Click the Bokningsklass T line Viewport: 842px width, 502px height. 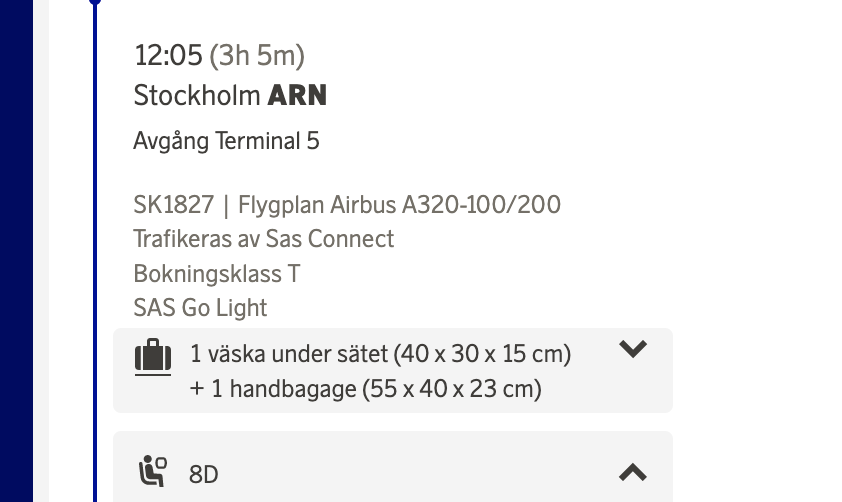click(216, 273)
